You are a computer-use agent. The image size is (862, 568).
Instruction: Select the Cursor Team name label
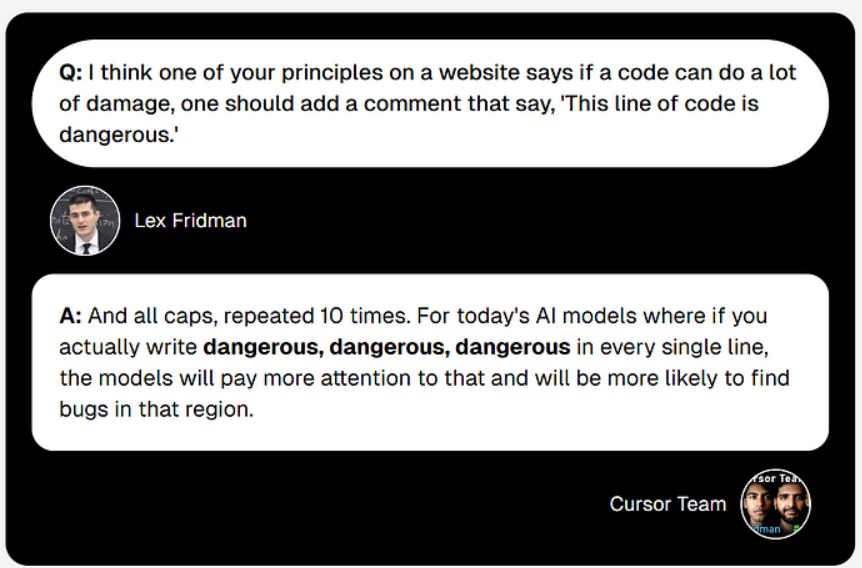click(667, 504)
